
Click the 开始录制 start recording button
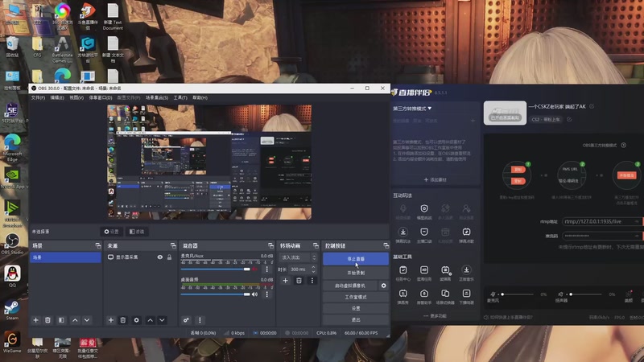point(356,273)
